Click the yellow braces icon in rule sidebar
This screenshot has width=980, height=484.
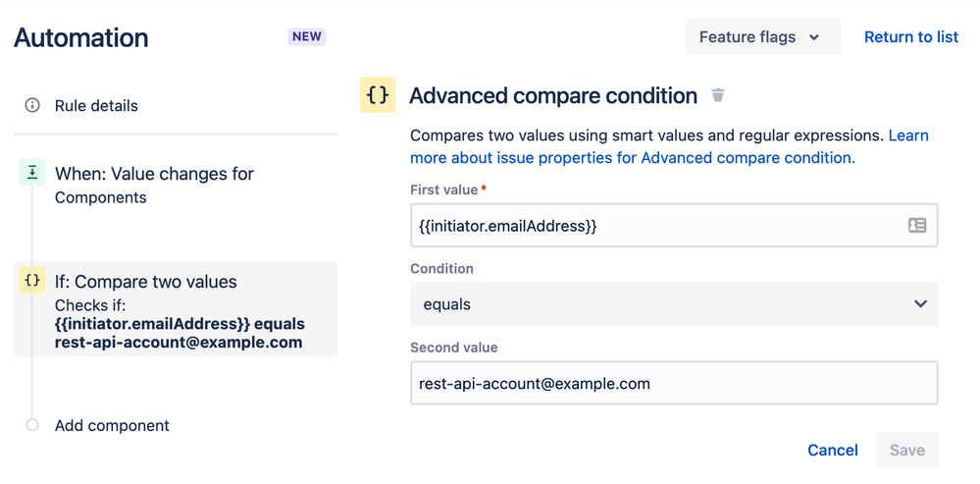[32, 281]
